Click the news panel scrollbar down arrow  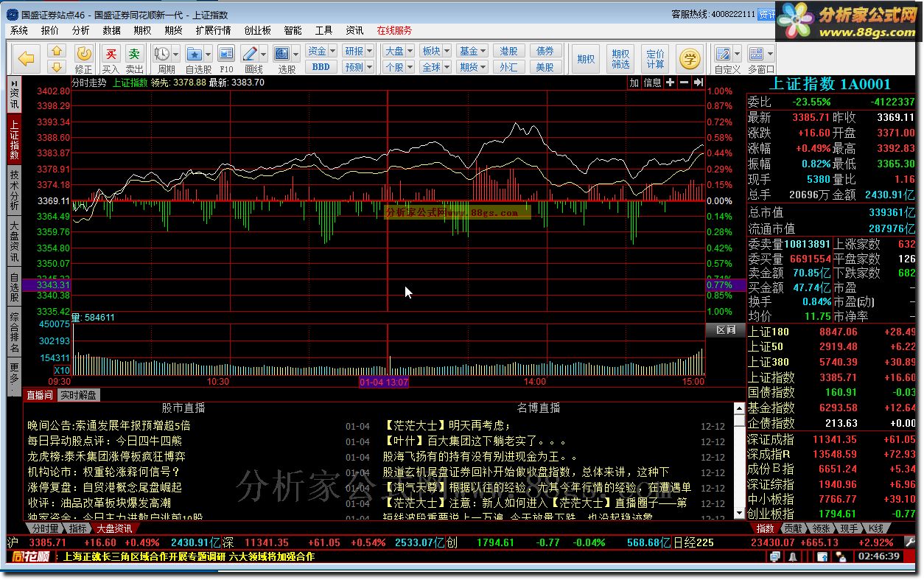(x=740, y=514)
